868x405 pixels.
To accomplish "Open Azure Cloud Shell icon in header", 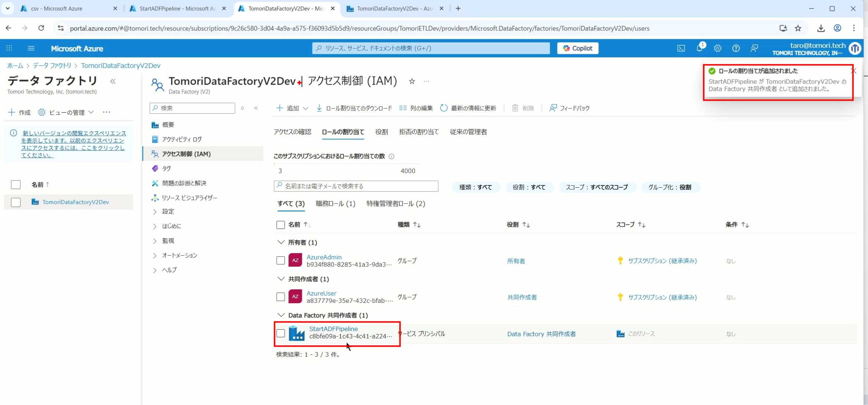I will point(681,48).
